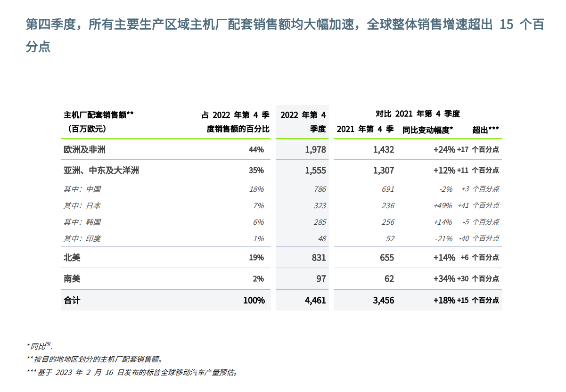Click the slide title beginning '第四季度,所有主要生产区域'

coord(285,35)
